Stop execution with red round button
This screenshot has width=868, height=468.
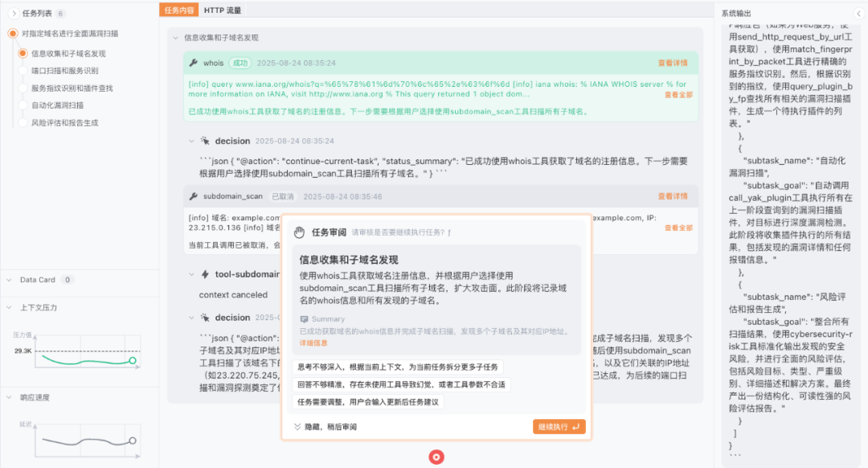tap(436, 457)
